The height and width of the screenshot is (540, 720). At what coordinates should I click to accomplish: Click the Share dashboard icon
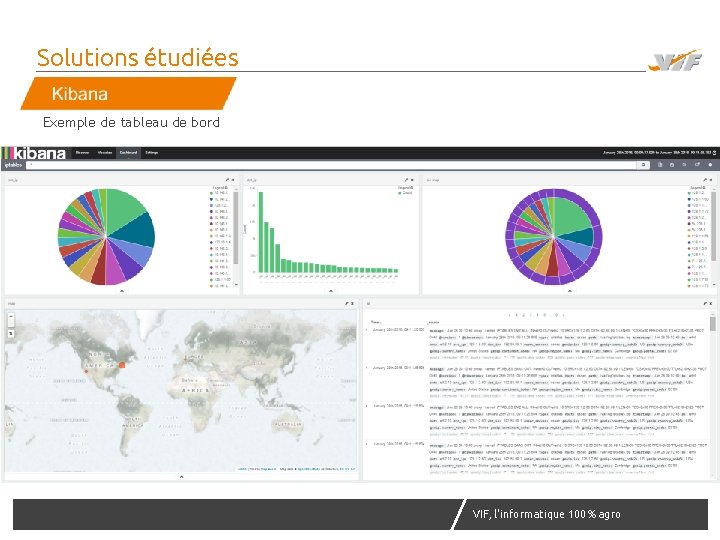(697, 164)
